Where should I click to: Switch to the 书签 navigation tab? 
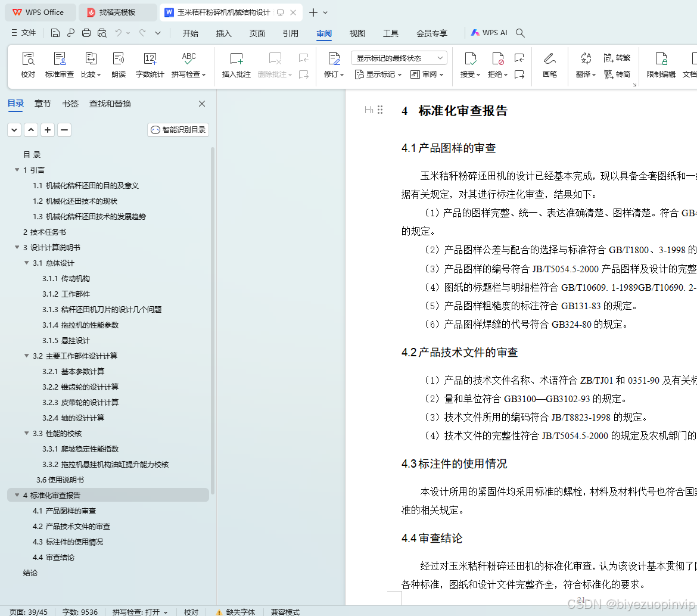70,104
